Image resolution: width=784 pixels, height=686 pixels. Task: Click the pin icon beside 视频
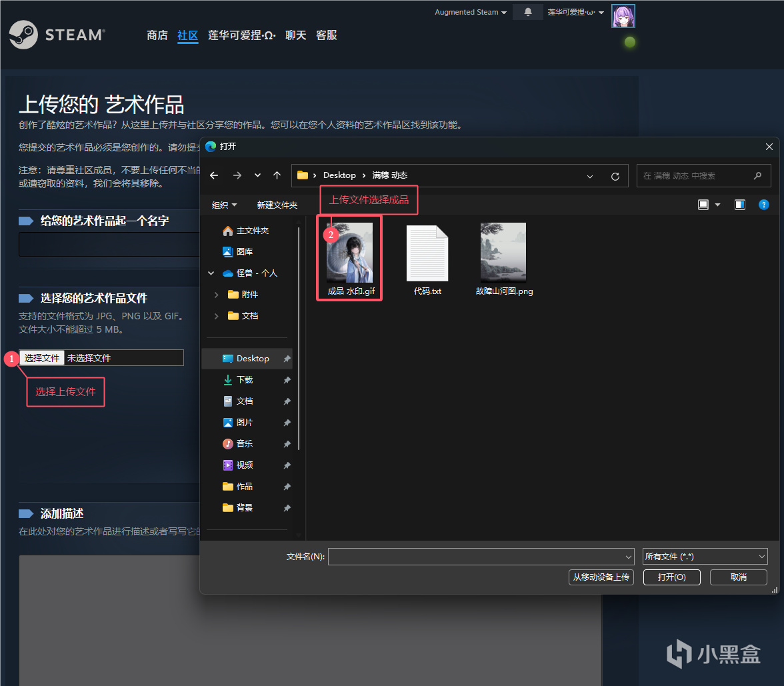287,465
